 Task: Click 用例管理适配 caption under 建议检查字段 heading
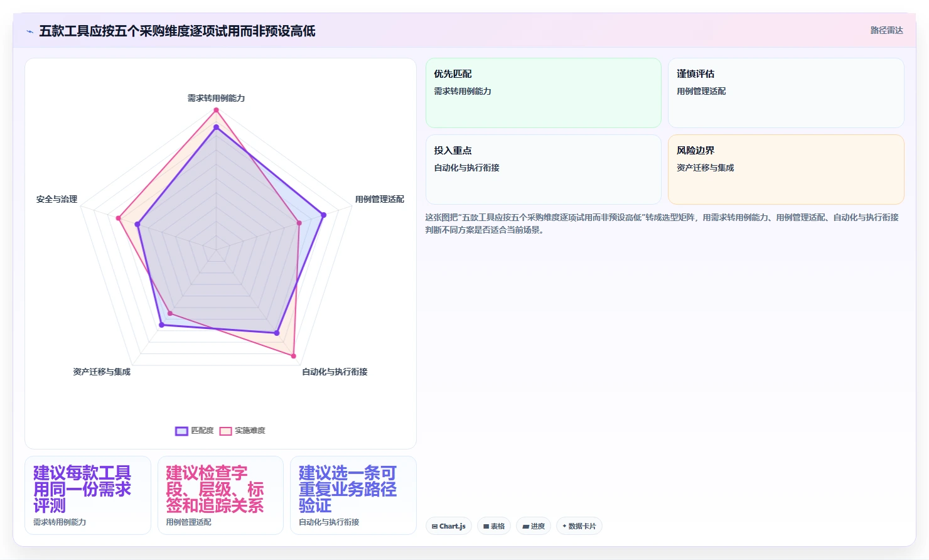pos(188,522)
